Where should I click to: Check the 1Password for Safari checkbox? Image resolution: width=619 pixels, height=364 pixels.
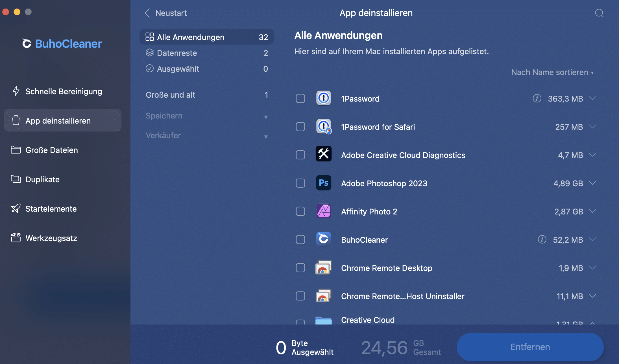pos(300,127)
